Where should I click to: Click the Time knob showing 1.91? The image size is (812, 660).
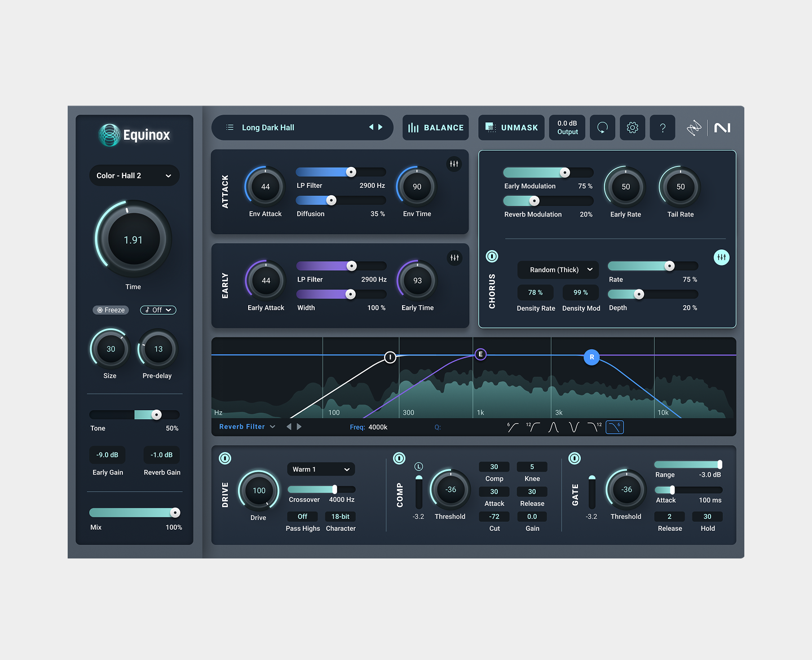pos(134,239)
